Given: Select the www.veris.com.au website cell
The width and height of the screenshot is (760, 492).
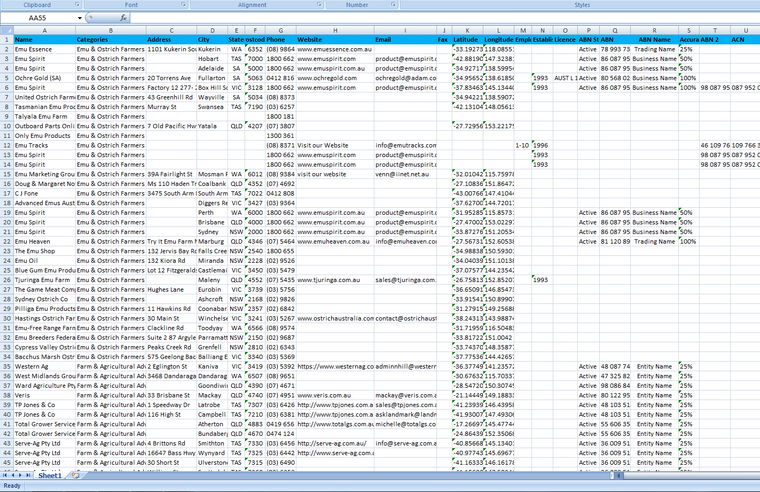Looking at the screenshot, I should pos(335,396).
